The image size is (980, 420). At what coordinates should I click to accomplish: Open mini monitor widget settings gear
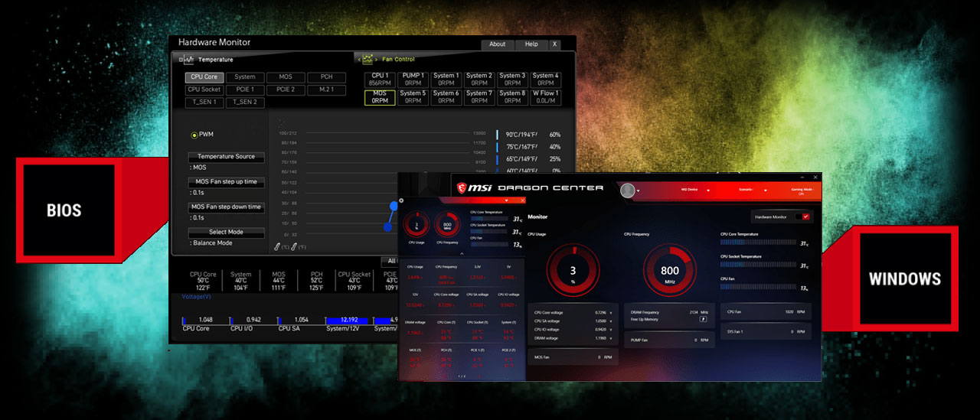coord(401,201)
